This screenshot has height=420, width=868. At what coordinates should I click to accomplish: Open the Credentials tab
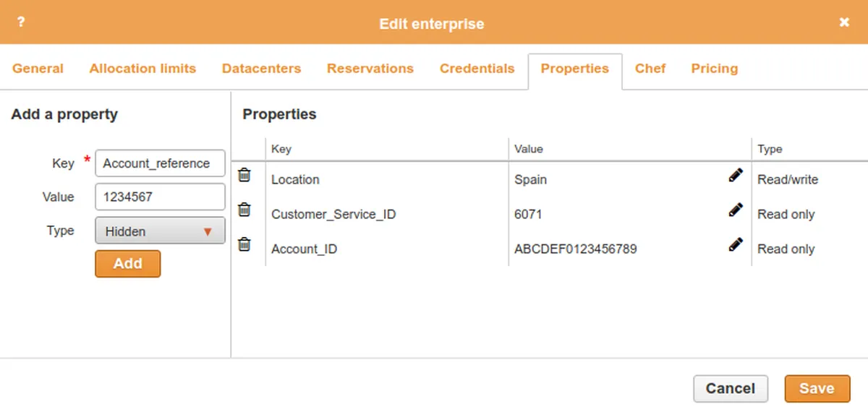tap(477, 69)
